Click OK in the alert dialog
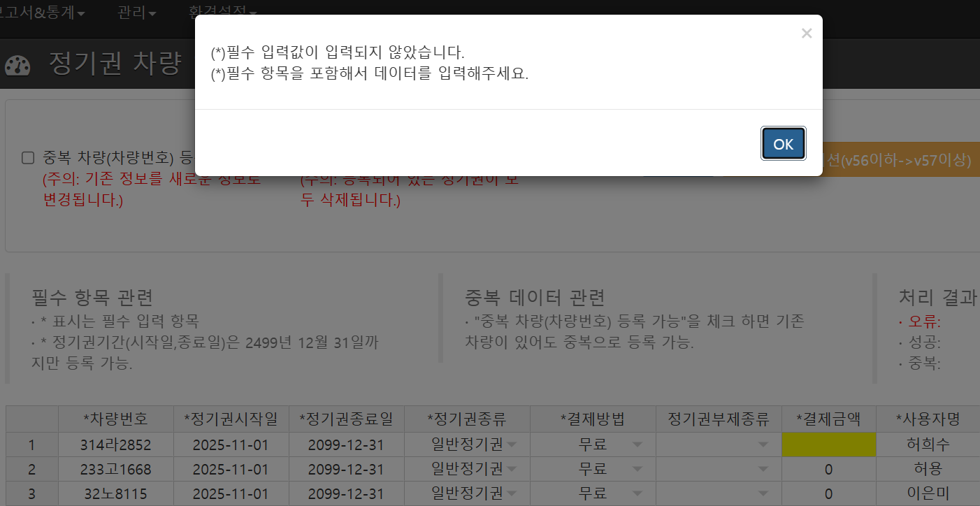The height and width of the screenshot is (506, 980). pyautogui.click(x=783, y=143)
